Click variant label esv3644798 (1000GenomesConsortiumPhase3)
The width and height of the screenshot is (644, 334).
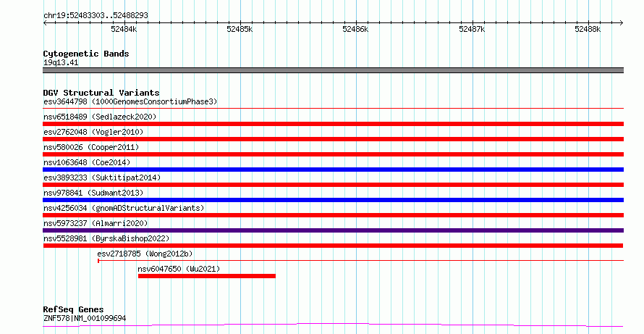coord(130,101)
